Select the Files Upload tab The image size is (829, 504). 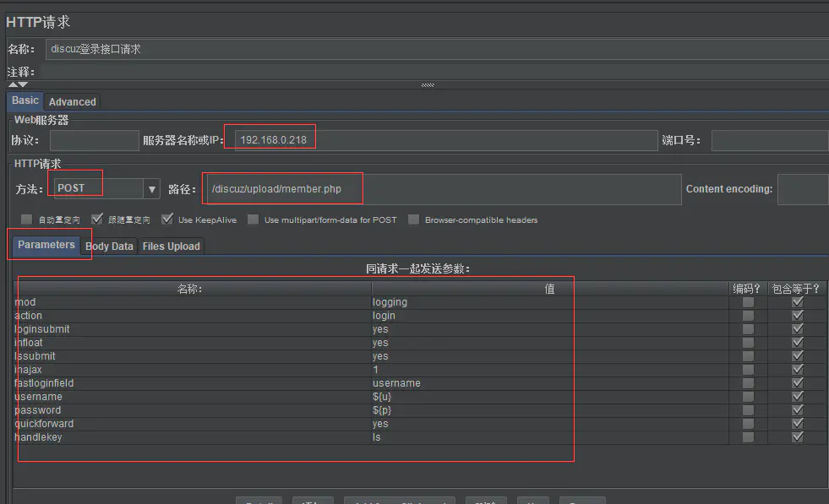point(172,247)
